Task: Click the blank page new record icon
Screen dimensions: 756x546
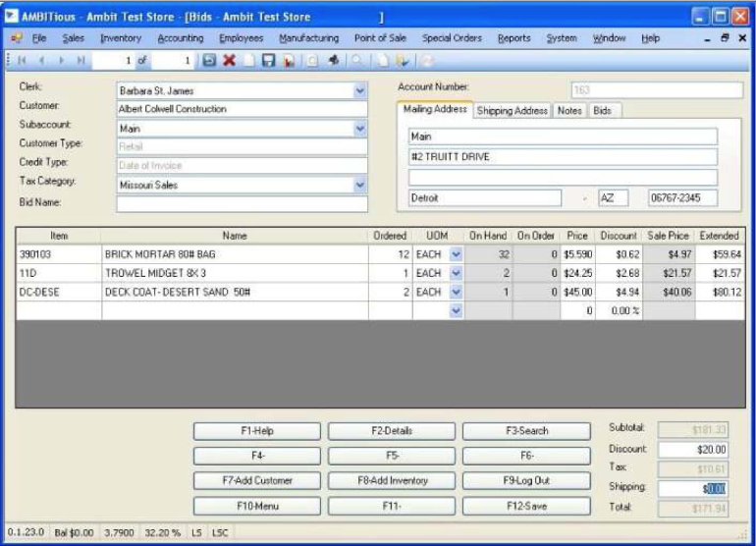Action: (x=249, y=61)
